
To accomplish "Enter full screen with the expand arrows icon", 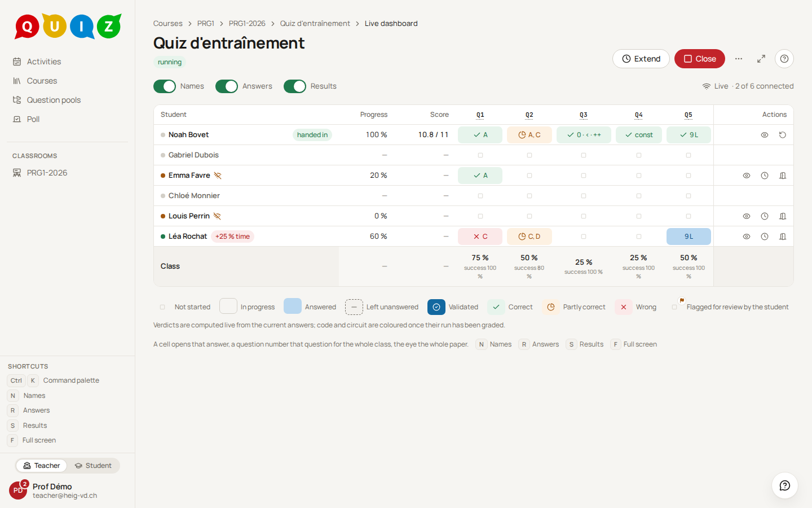I will tap(761, 59).
